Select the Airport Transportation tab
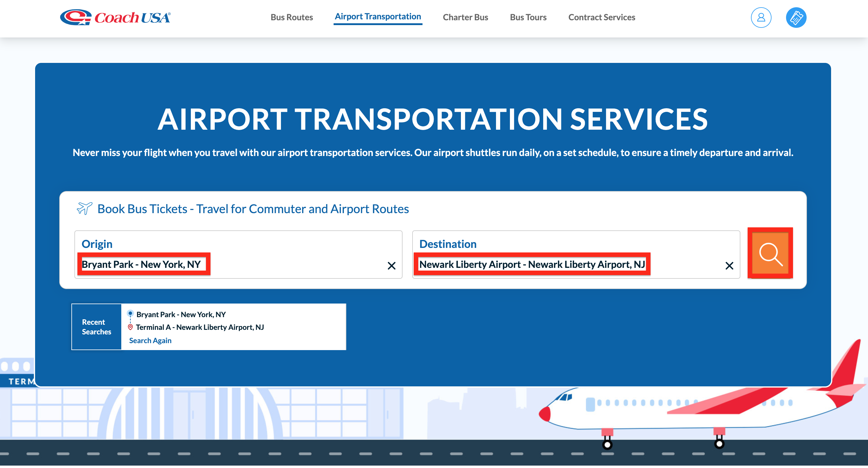 pos(377,17)
